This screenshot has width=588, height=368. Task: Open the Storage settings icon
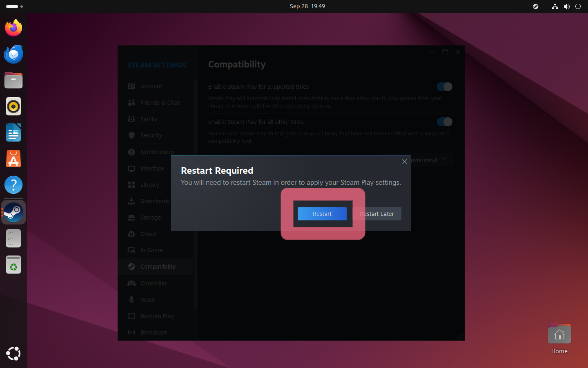(x=131, y=218)
